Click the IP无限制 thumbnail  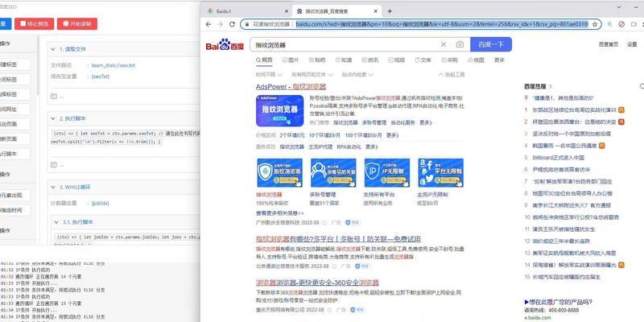(387, 173)
